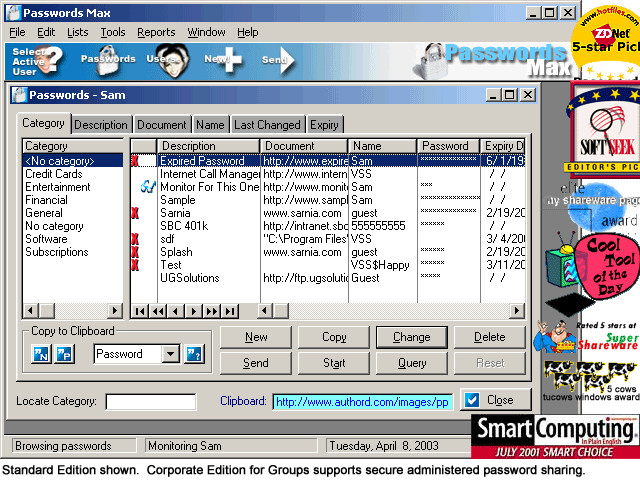Go to previous record arrow
The height and width of the screenshot is (480, 640).
point(176,311)
